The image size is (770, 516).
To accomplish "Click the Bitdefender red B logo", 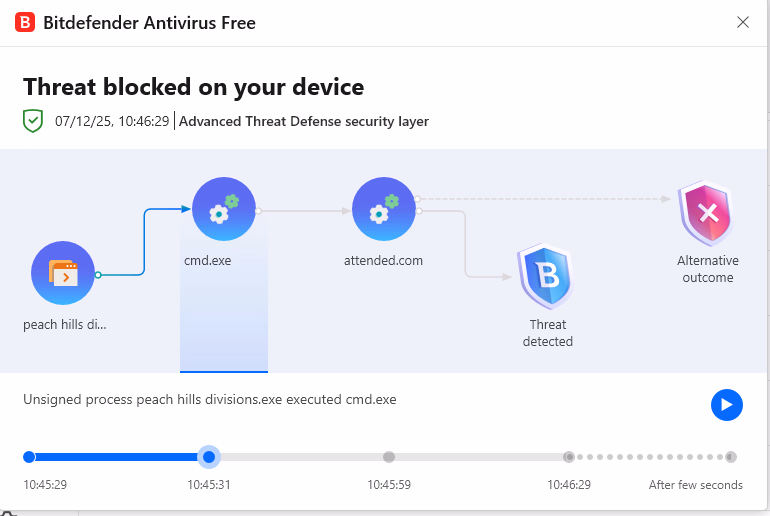I will [25, 22].
